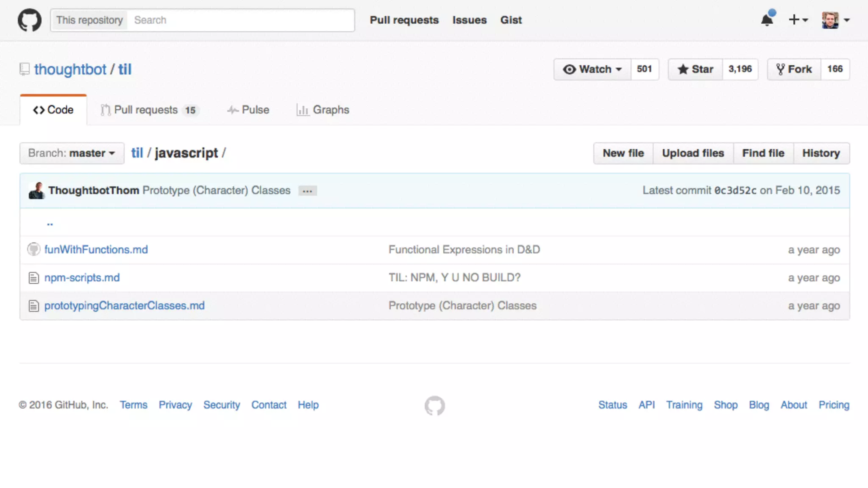Image resolution: width=868 pixels, height=488 pixels.
Task: Open funWithFunctions.md file link
Action: coord(96,250)
